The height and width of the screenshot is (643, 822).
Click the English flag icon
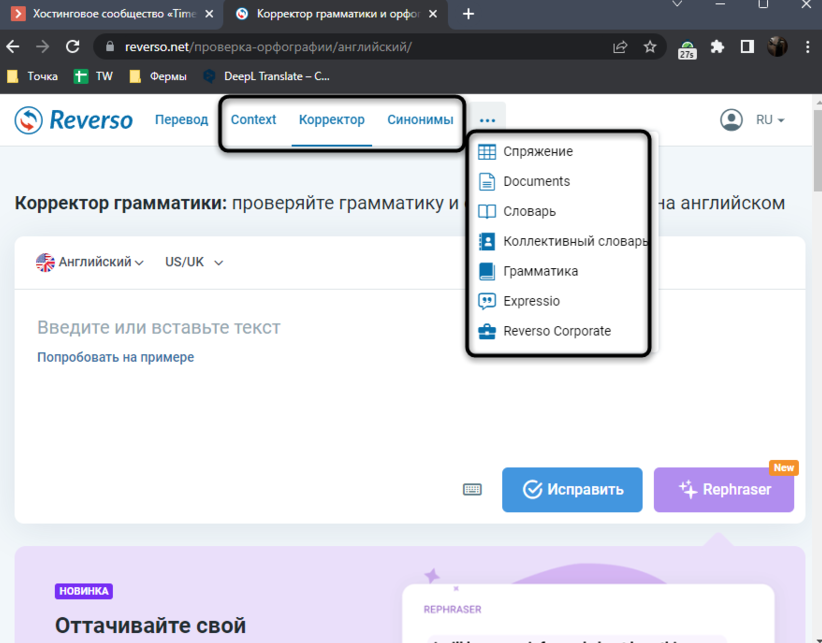[x=45, y=262]
